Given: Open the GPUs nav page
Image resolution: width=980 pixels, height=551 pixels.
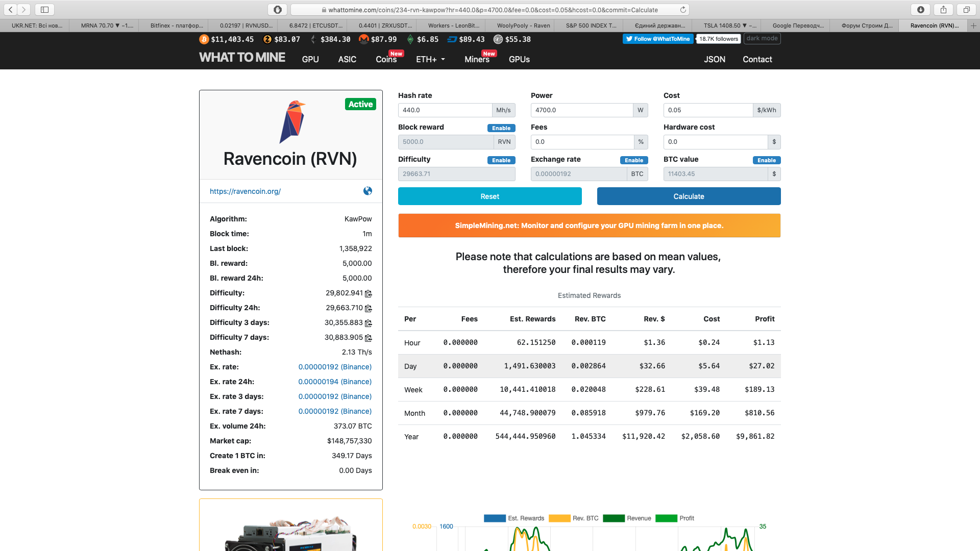Looking at the screenshot, I should pos(519,60).
